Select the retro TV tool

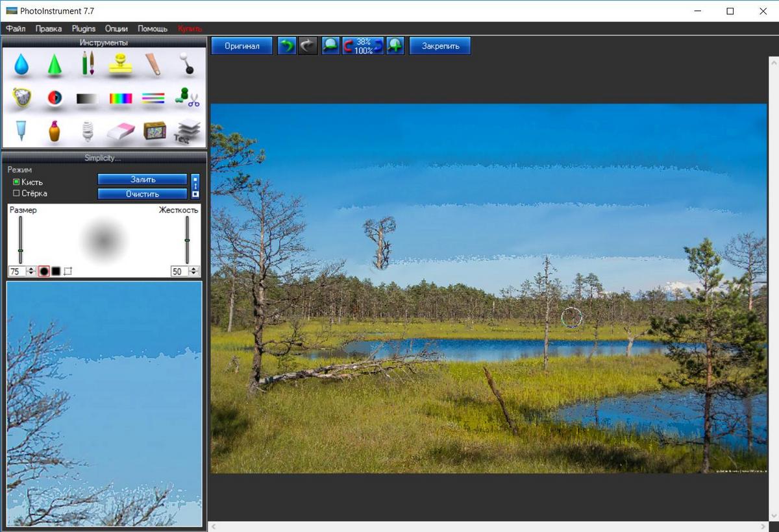tap(155, 131)
